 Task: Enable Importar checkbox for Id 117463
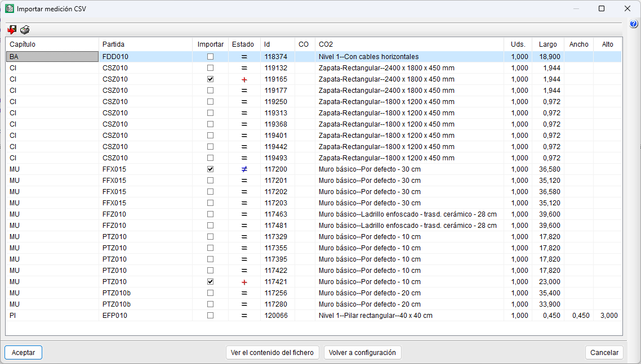point(210,214)
